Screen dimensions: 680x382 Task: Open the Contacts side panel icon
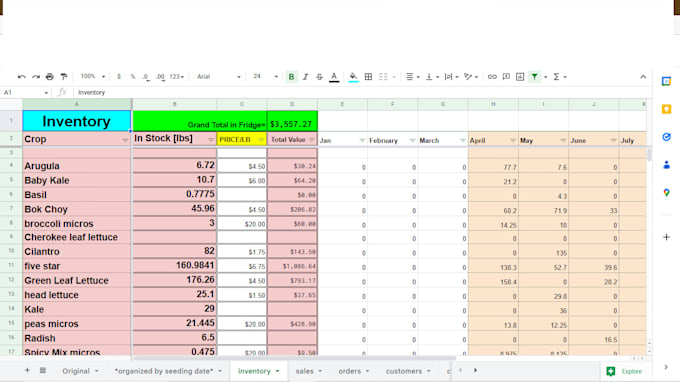666,165
